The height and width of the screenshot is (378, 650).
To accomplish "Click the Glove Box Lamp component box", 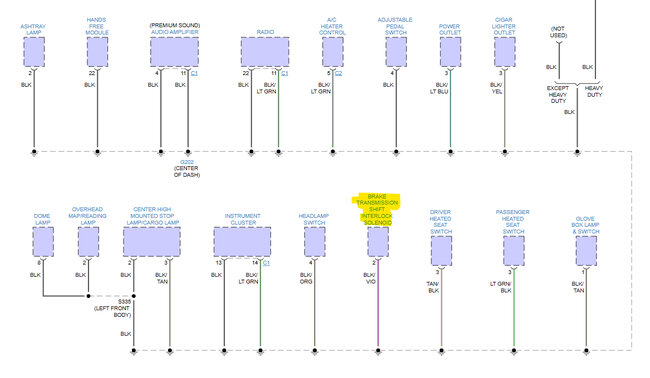I will [x=586, y=251].
